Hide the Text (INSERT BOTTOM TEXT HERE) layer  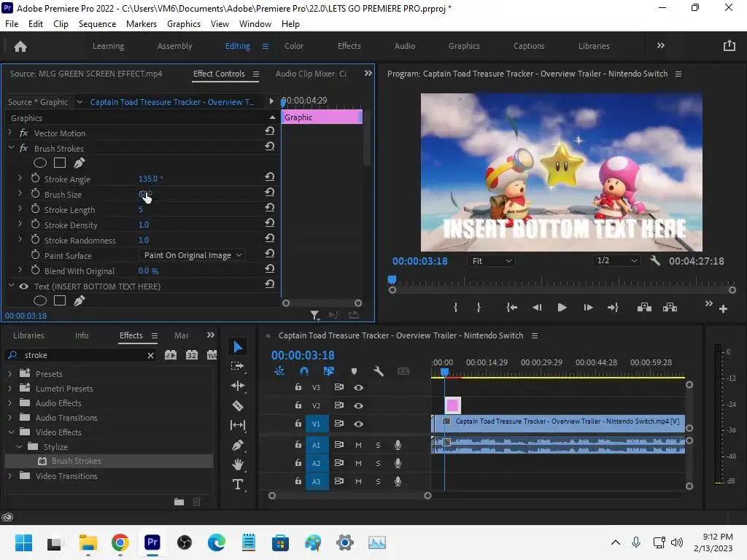(23, 286)
